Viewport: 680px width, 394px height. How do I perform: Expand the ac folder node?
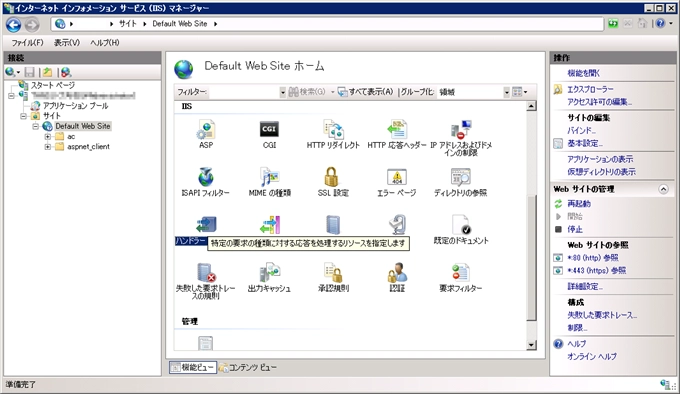click(48, 137)
